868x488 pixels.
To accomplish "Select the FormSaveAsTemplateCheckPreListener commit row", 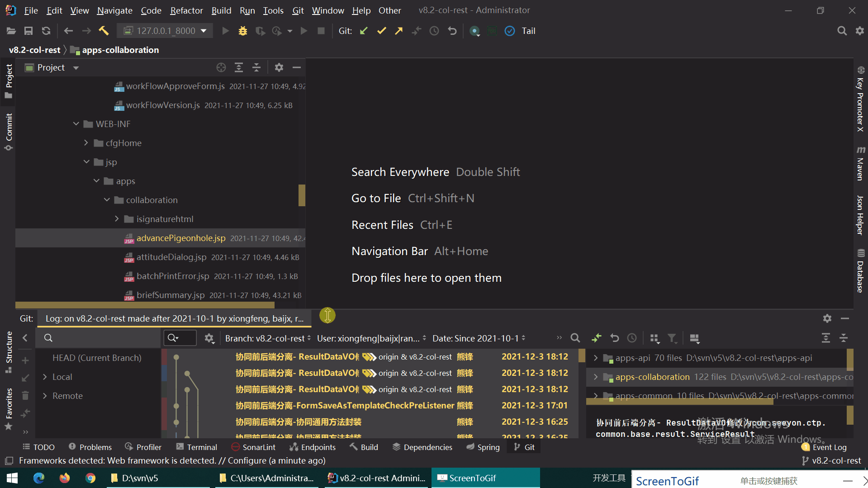I will click(345, 405).
